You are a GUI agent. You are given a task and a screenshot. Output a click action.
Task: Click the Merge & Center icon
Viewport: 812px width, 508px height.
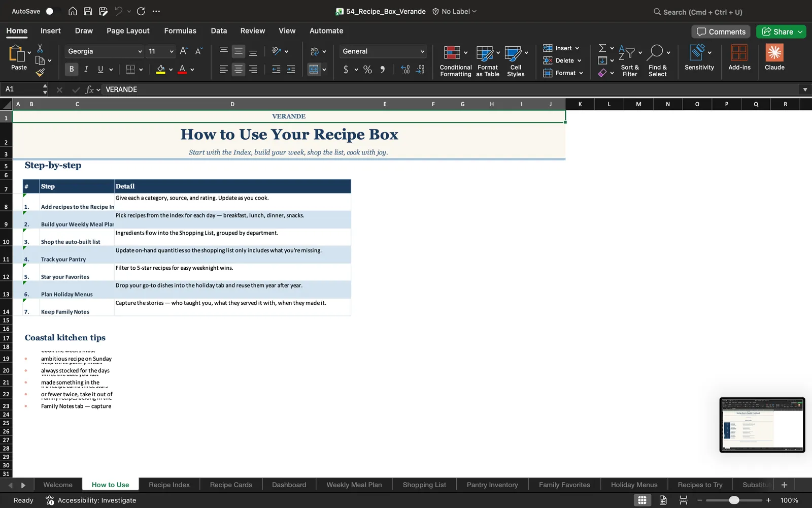click(x=314, y=69)
